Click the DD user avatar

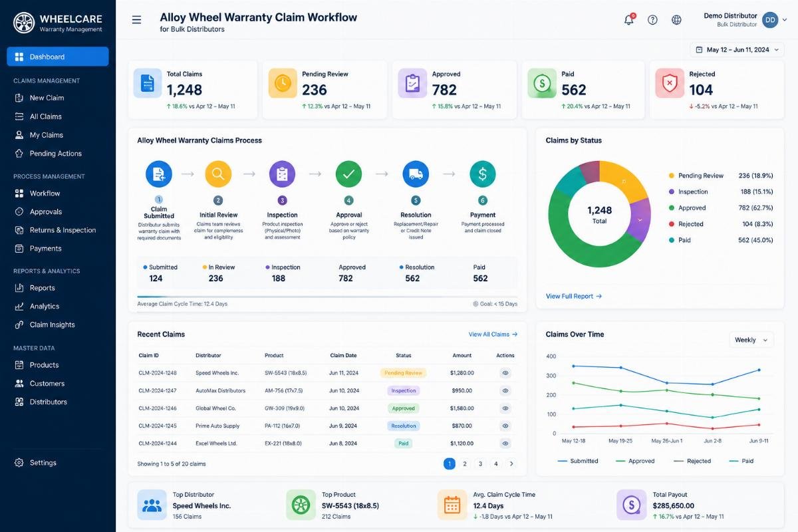click(x=770, y=20)
